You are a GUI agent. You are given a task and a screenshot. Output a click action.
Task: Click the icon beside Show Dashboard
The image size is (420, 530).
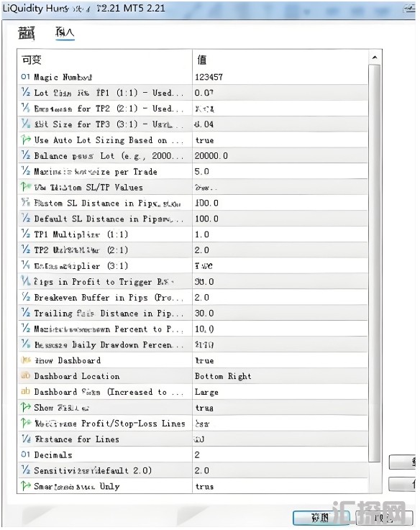pyautogui.click(x=26, y=360)
